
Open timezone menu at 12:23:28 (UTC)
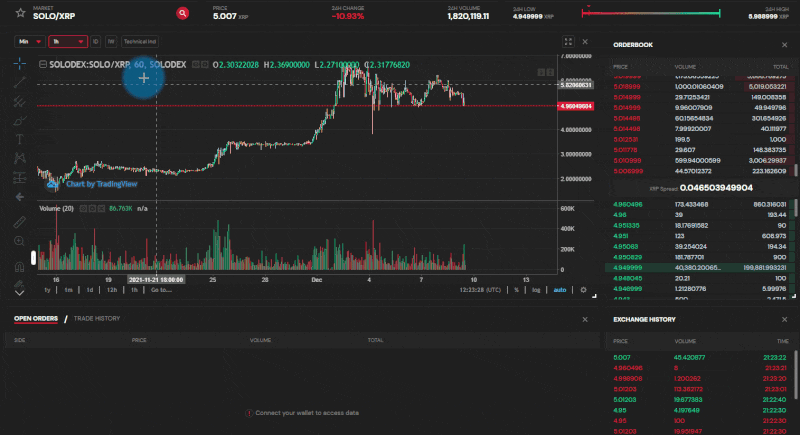(480, 290)
